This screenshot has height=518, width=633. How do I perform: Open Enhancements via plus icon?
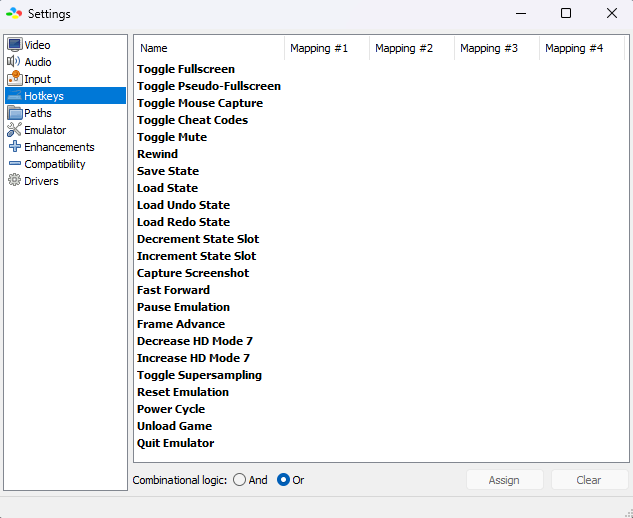click(x=14, y=147)
